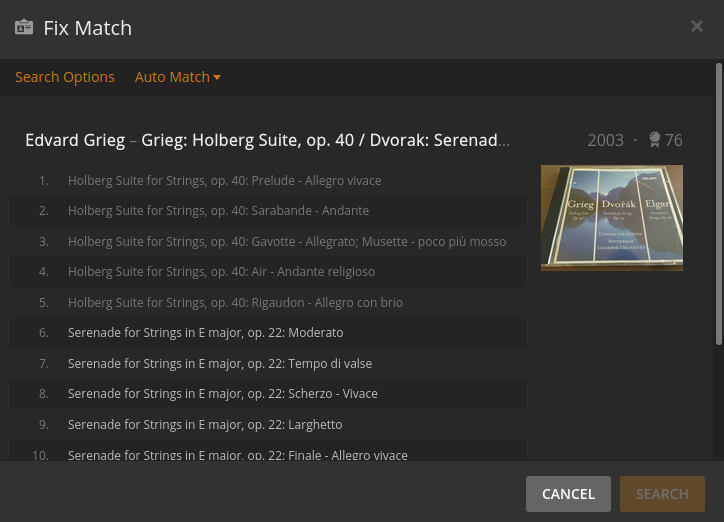The width and height of the screenshot is (724, 522).
Task: Close the Fix Match dialog
Action: [x=697, y=26]
